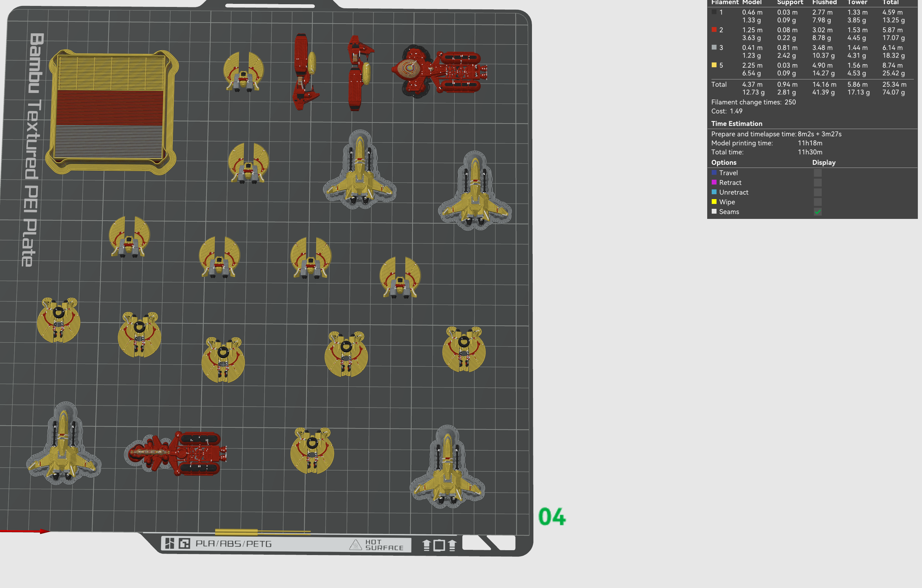Show Unretract moves via its checkbox
This screenshot has height=588, width=922.
click(818, 193)
